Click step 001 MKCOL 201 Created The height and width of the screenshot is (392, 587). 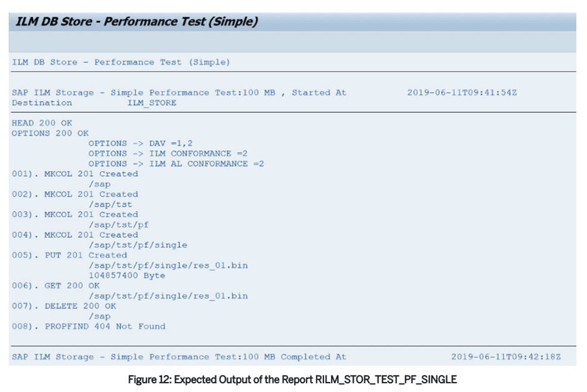(x=75, y=174)
